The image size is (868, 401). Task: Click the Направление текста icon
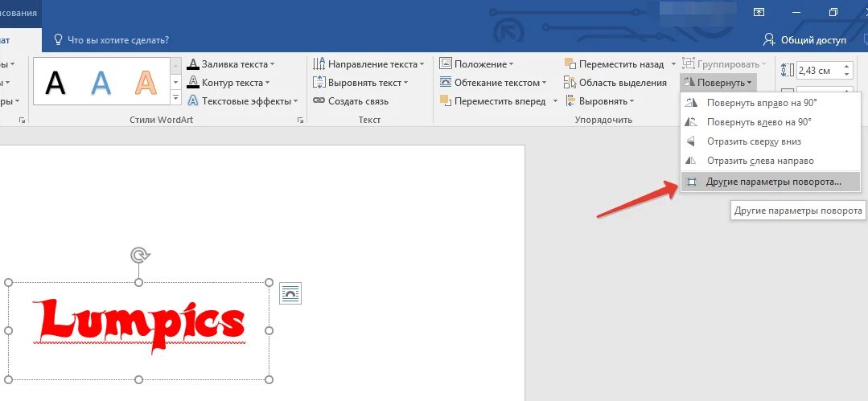tap(319, 64)
